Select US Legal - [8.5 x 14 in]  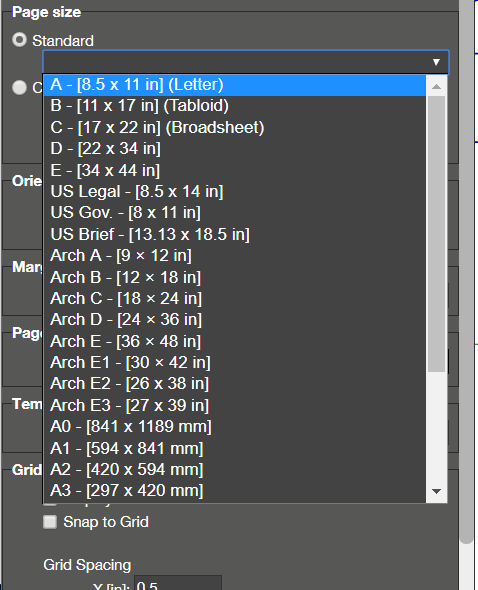pyautogui.click(x=235, y=192)
